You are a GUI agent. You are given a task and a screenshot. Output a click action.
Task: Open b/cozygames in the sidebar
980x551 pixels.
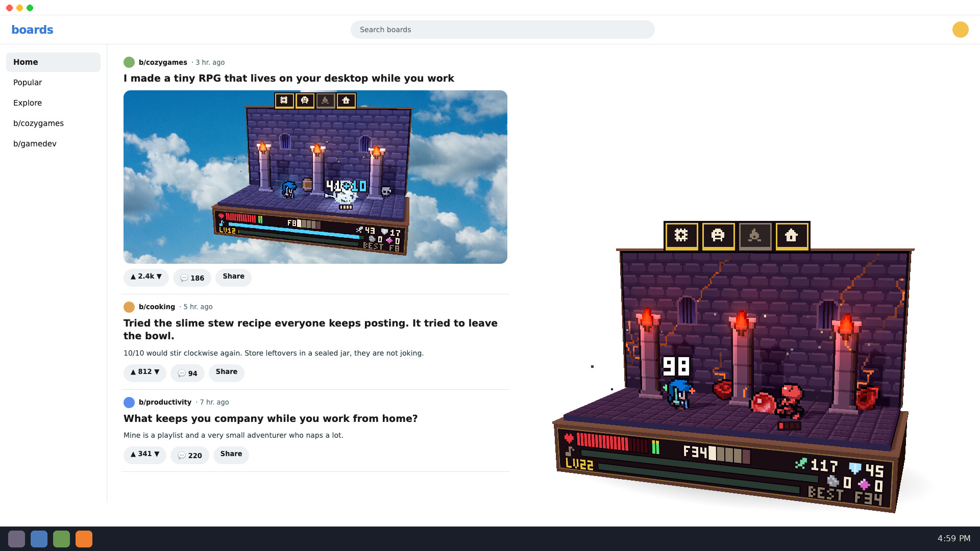click(x=53, y=123)
